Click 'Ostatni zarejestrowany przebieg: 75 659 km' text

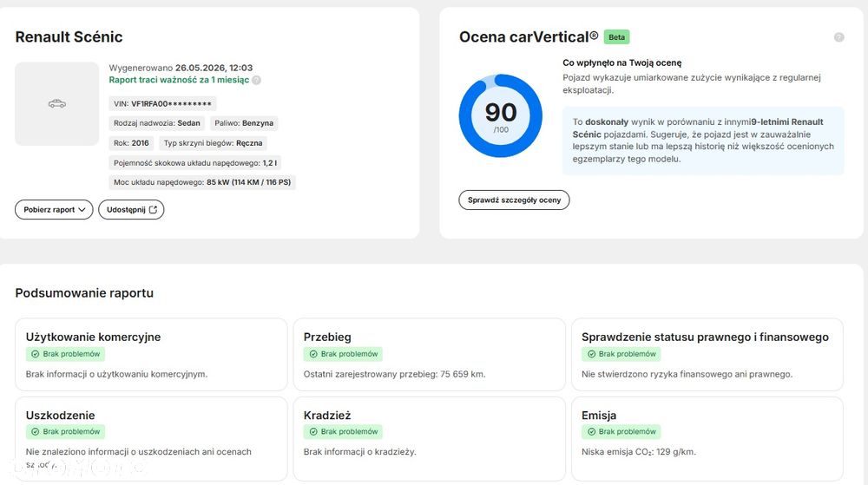394,375
